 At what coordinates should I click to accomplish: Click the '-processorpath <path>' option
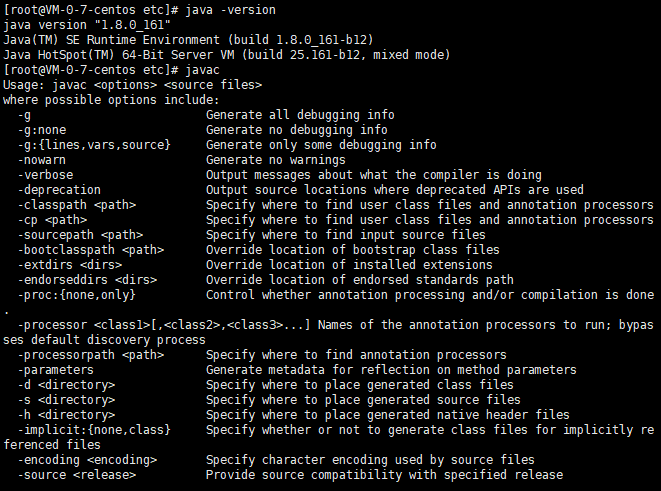pos(91,355)
